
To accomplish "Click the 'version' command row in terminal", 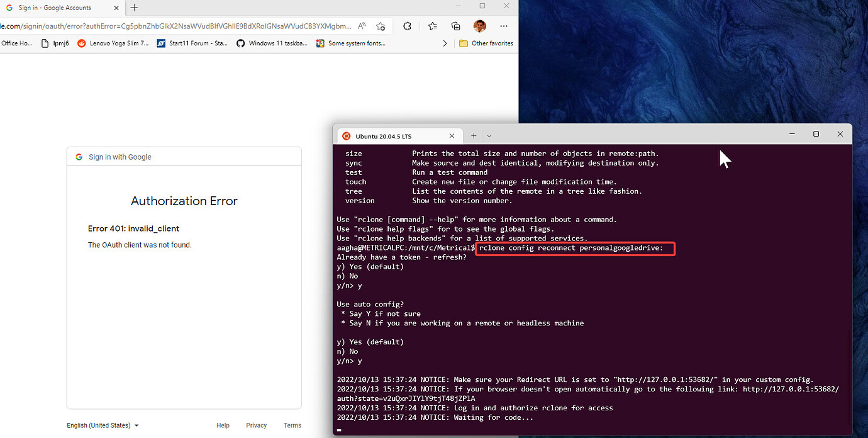I will 428,201.
